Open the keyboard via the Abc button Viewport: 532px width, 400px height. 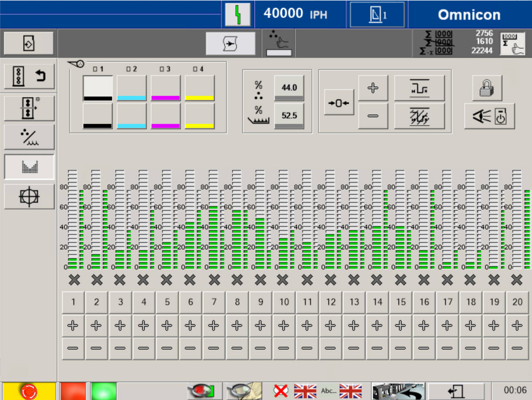(328, 391)
